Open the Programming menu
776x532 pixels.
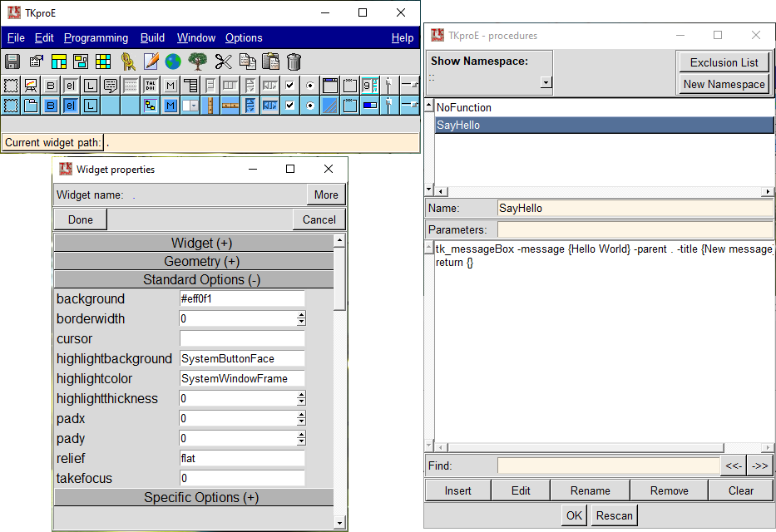96,37
